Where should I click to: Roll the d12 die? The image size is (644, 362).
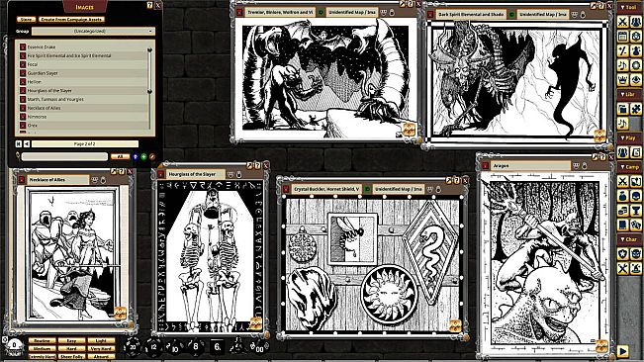153,347
